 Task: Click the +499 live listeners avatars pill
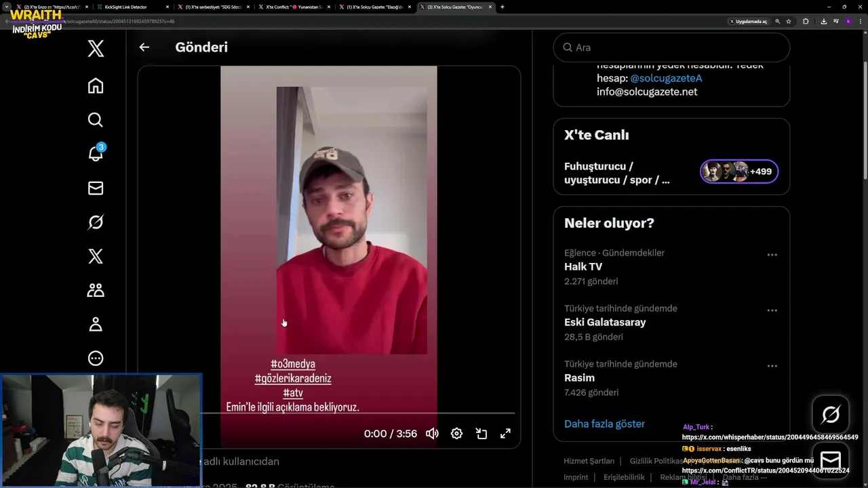[x=739, y=171]
